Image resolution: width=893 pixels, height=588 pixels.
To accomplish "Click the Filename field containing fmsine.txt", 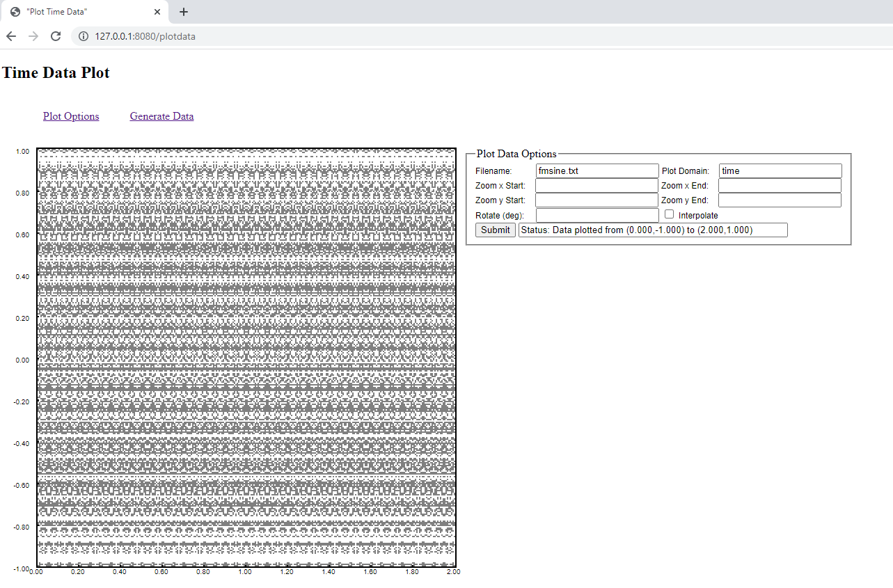I will point(597,170).
